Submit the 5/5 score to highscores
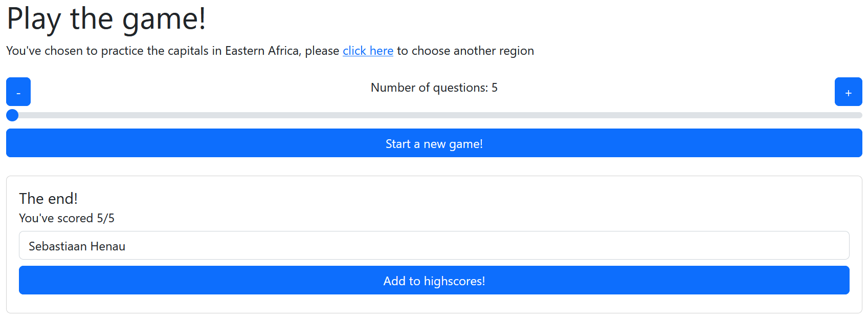Screen dimensions: 868x318 pyautogui.click(x=434, y=280)
